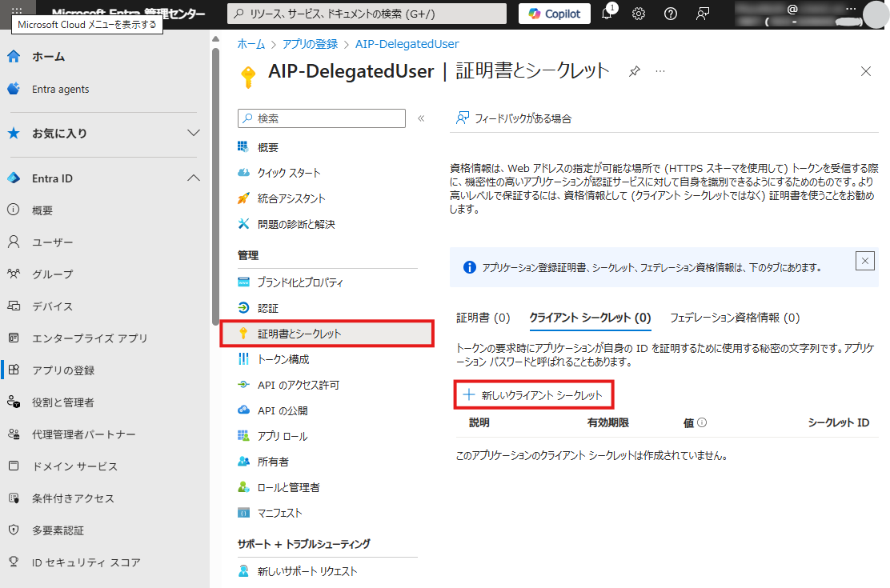Open the Microsoft Cloud apps menu grid icon
The image size is (890, 588).
[17, 10]
